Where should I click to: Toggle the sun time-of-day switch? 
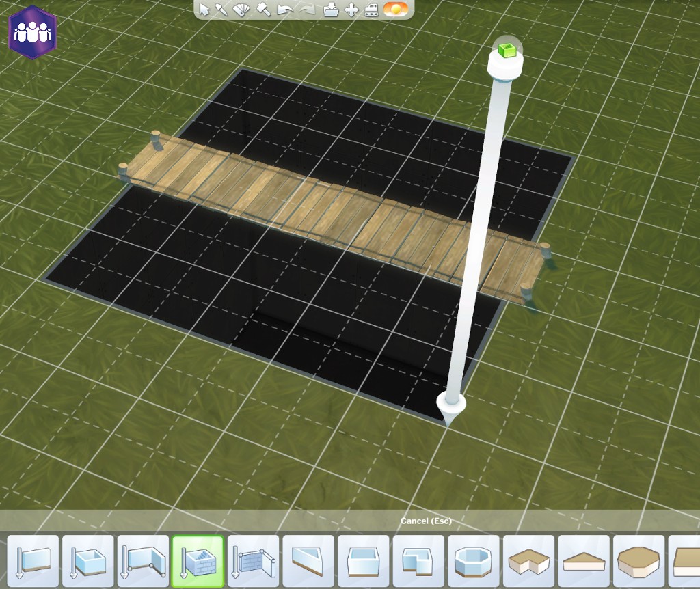(395, 10)
